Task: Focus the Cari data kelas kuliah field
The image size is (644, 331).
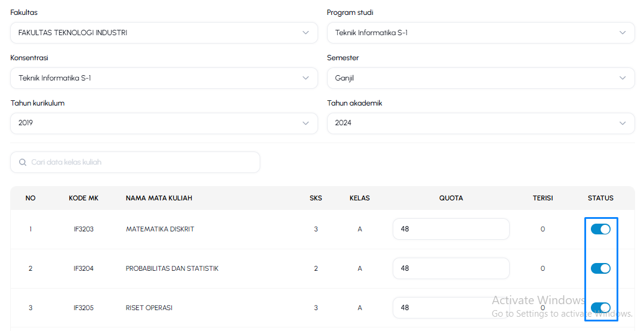Action: point(135,162)
